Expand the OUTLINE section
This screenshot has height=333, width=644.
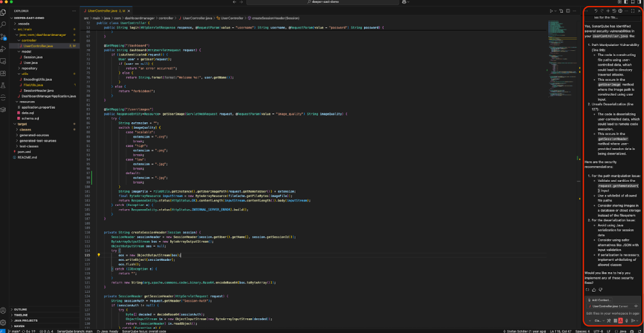point(20,309)
